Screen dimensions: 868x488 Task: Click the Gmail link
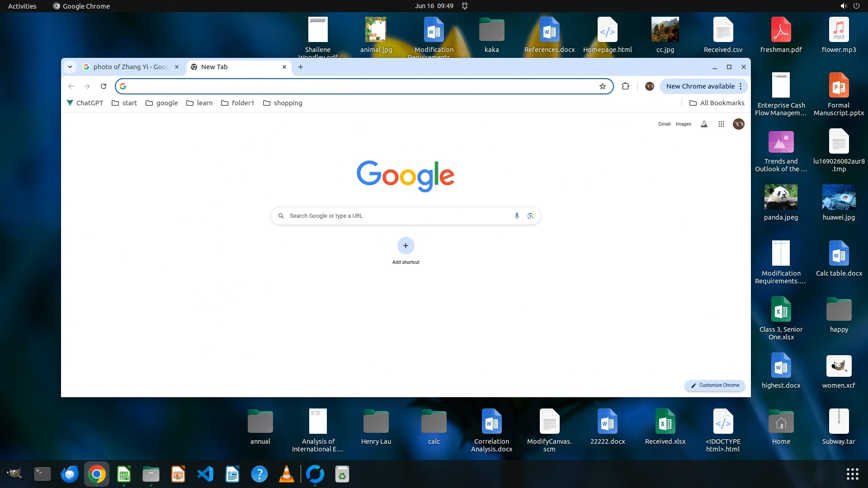coord(664,124)
